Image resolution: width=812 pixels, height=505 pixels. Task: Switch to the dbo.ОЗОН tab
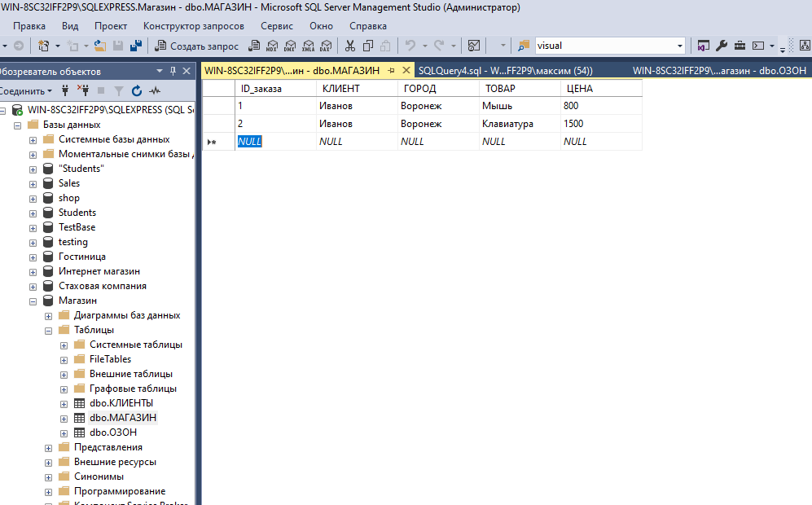click(x=719, y=71)
